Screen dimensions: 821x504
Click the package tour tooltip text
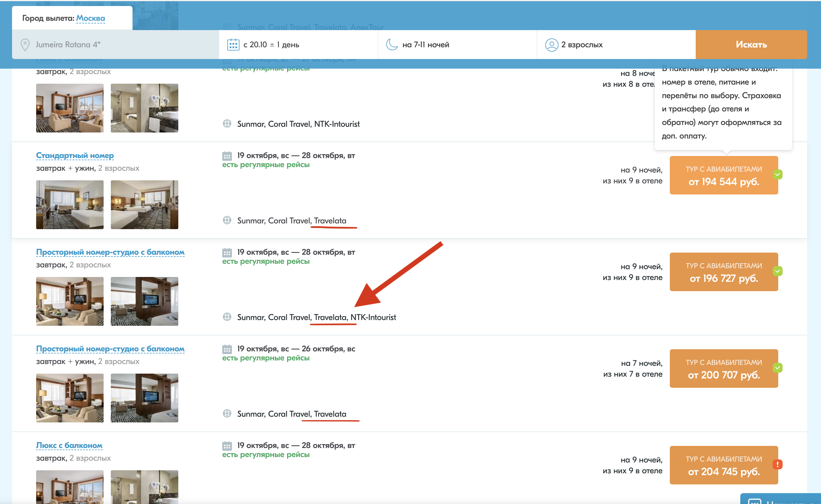click(x=722, y=102)
